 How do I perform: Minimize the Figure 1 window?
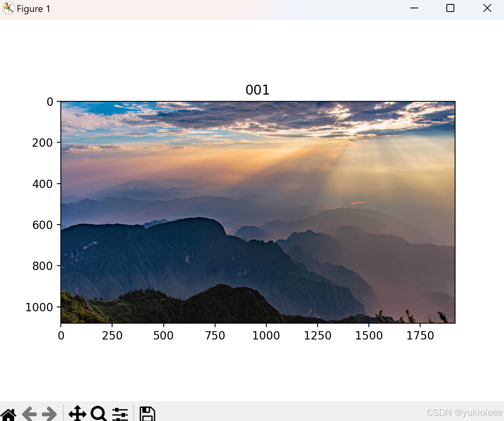click(x=414, y=8)
